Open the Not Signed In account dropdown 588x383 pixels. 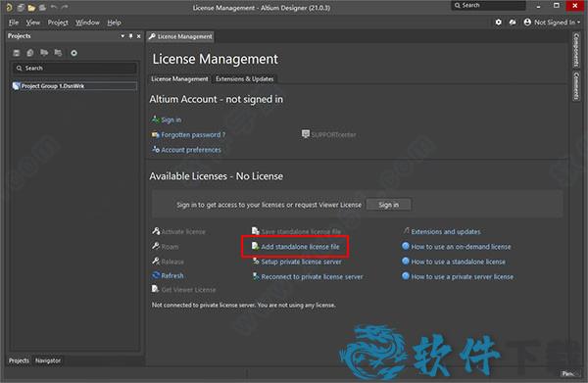[552, 23]
